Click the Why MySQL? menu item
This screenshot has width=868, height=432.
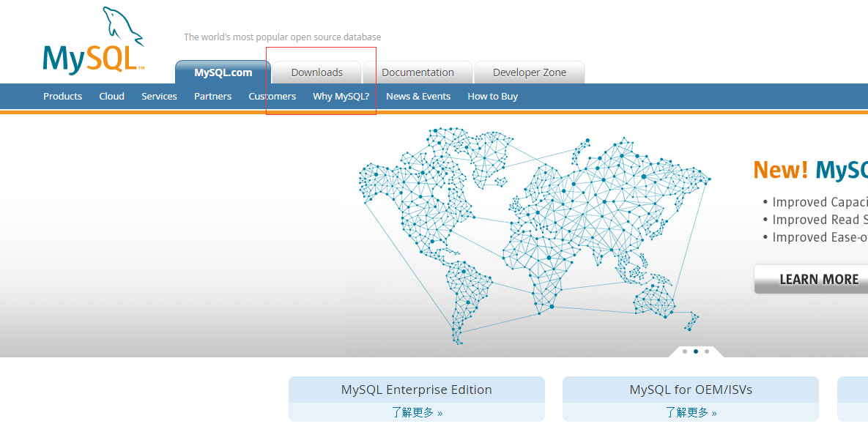[x=341, y=96]
